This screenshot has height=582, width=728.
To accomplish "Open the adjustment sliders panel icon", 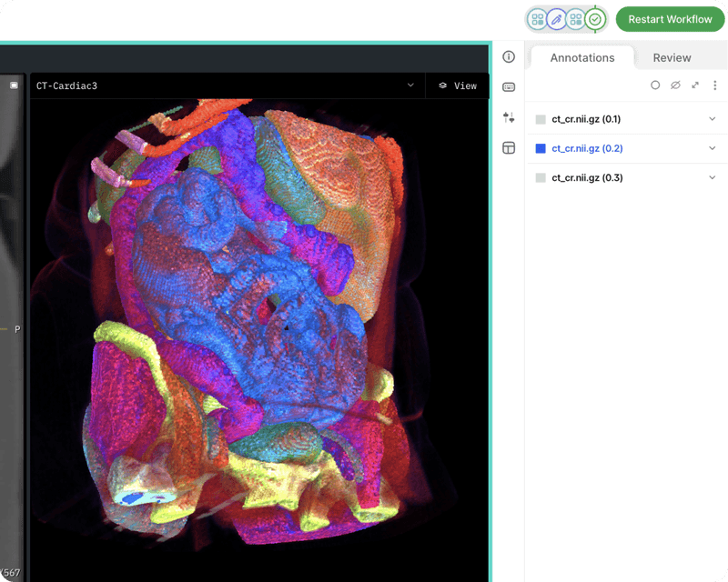I will tap(508, 117).
